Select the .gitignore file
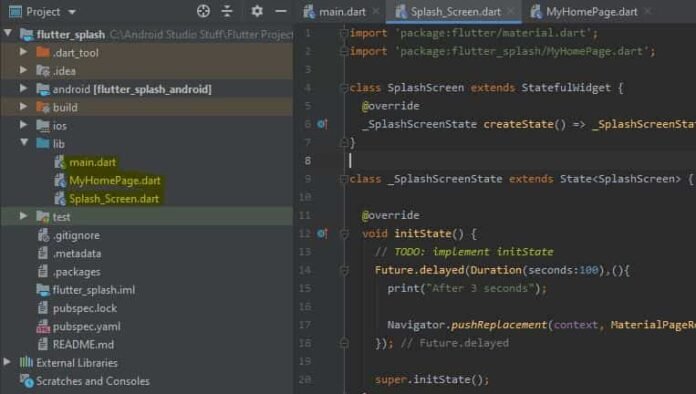This screenshot has height=394, width=696. [76, 235]
